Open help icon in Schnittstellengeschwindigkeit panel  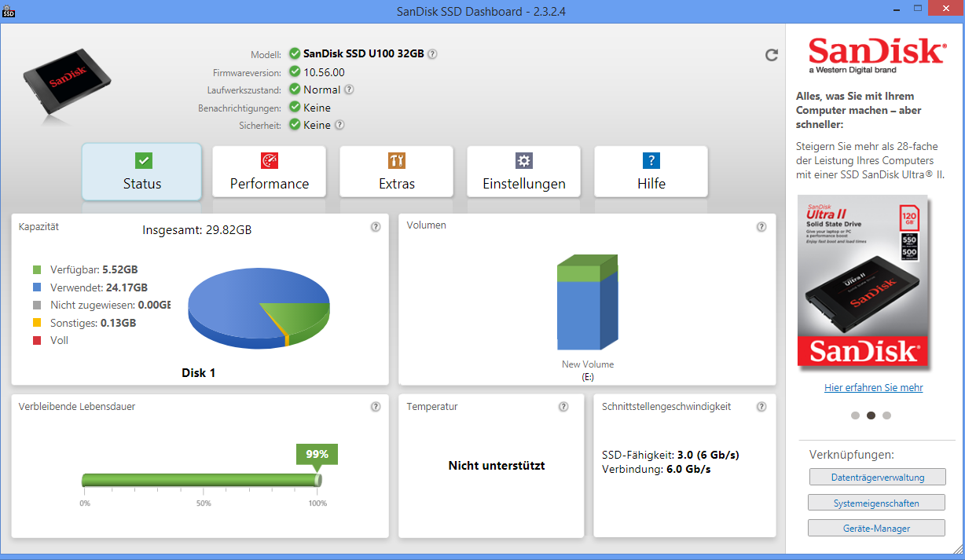pos(761,407)
